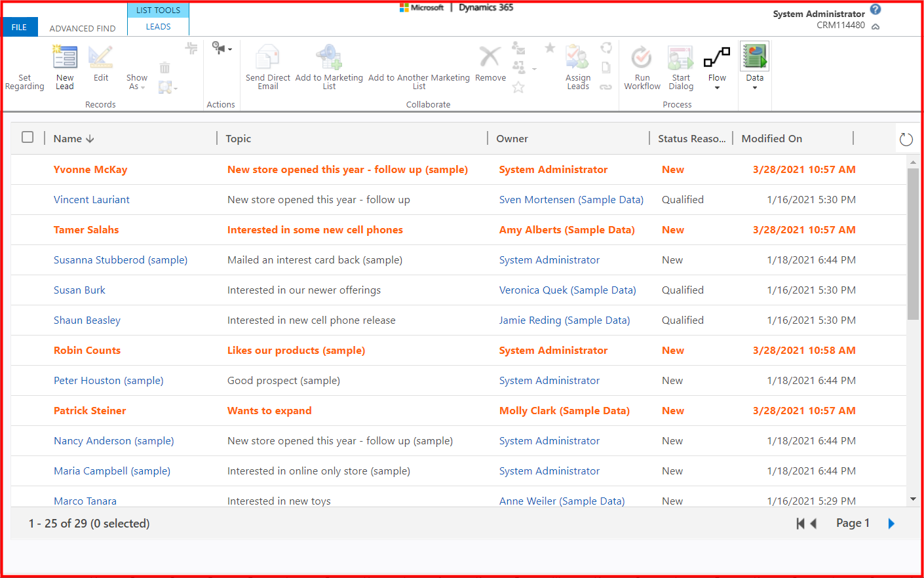Open lead Susanna Stubberod (sample)
The width and height of the screenshot is (924, 578).
[x=121, y=260]
